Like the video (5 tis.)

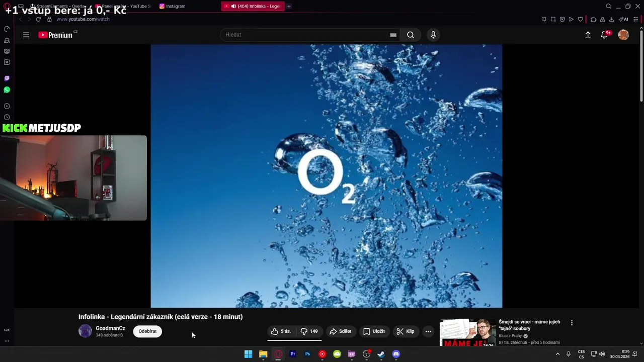281,331
